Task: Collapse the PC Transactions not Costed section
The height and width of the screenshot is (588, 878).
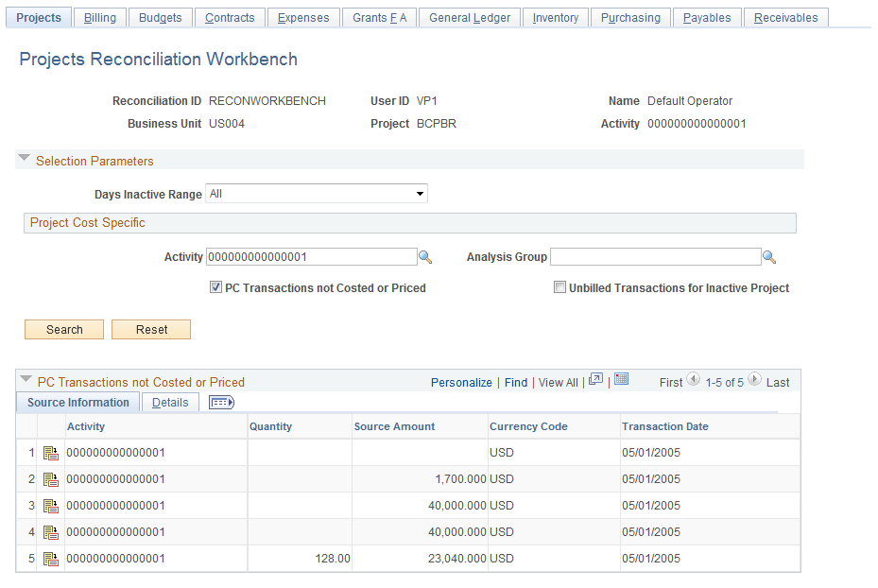Action: pyautogui.click(x=26, y=381)
